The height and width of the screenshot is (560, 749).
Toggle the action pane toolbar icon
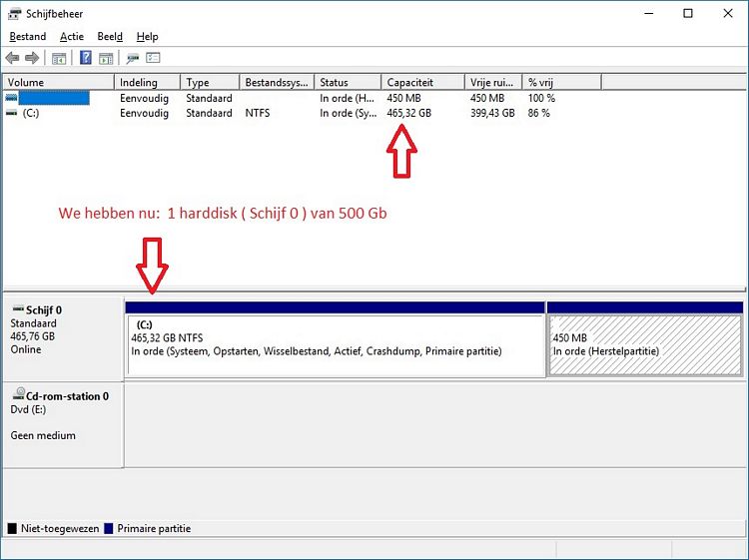(x=106, y=59)
